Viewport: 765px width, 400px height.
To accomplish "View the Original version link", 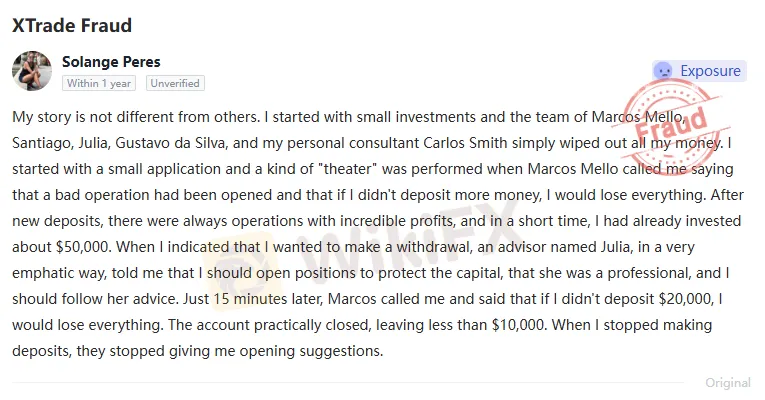I will 728,383.
